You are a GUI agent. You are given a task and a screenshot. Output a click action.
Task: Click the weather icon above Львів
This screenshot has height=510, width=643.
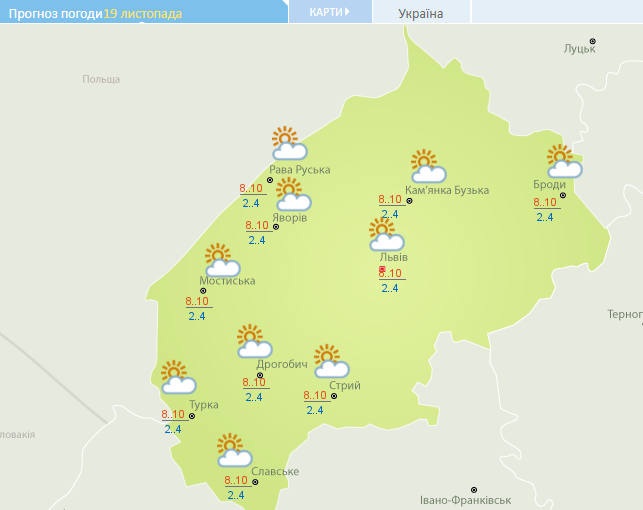click(x=385, y=235)
